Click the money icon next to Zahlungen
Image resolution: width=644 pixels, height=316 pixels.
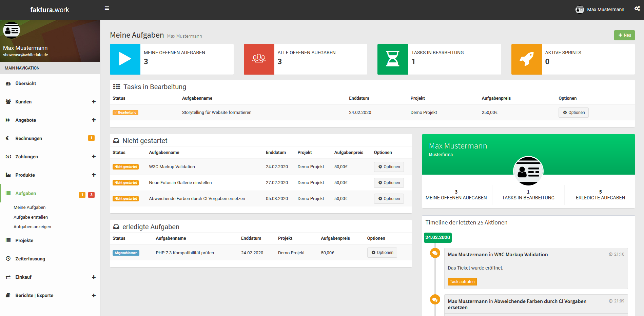(8, 157)
